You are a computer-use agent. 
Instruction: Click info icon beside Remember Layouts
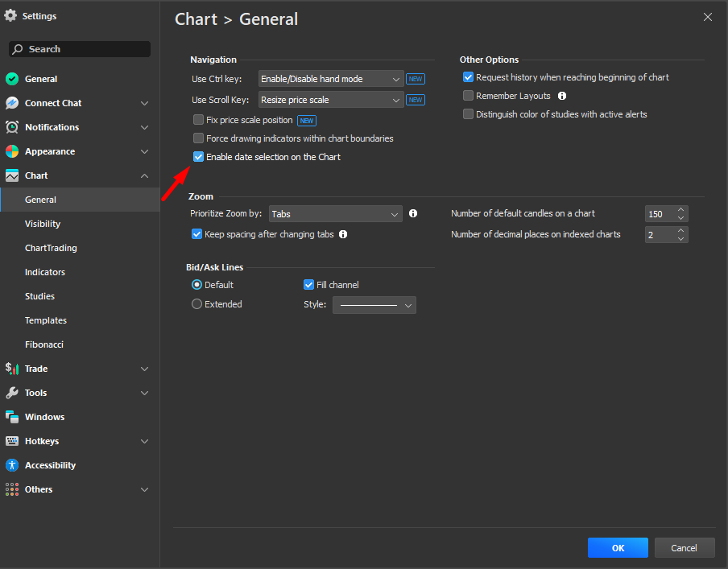[562, 96]
